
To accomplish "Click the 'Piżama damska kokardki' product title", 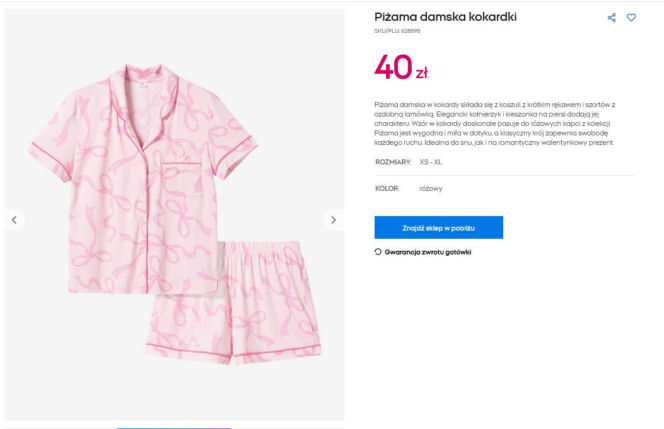I will 445,17.
